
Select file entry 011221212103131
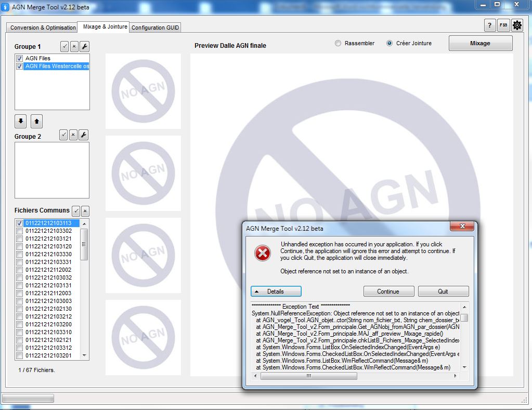pyautogui.click(x=48, y=285)
